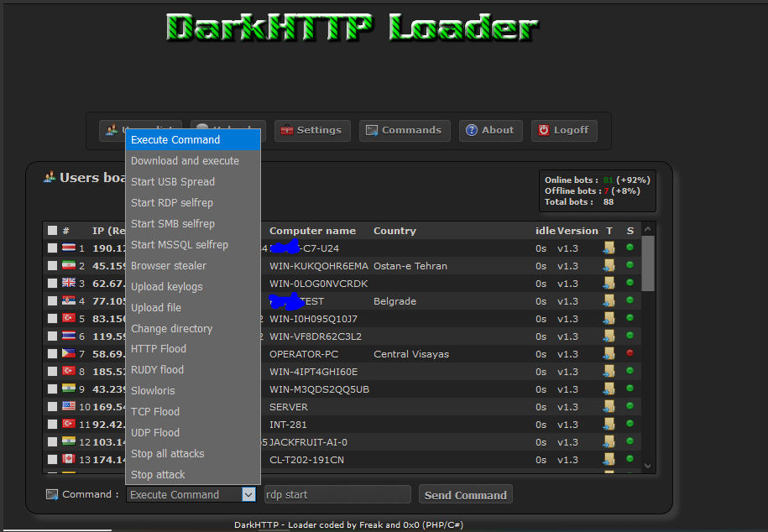Image resolution: width=768 pixels, height=532 pixels.
Task: Click the scroll-down arrow of the bots table
Action: pos(647,466)
